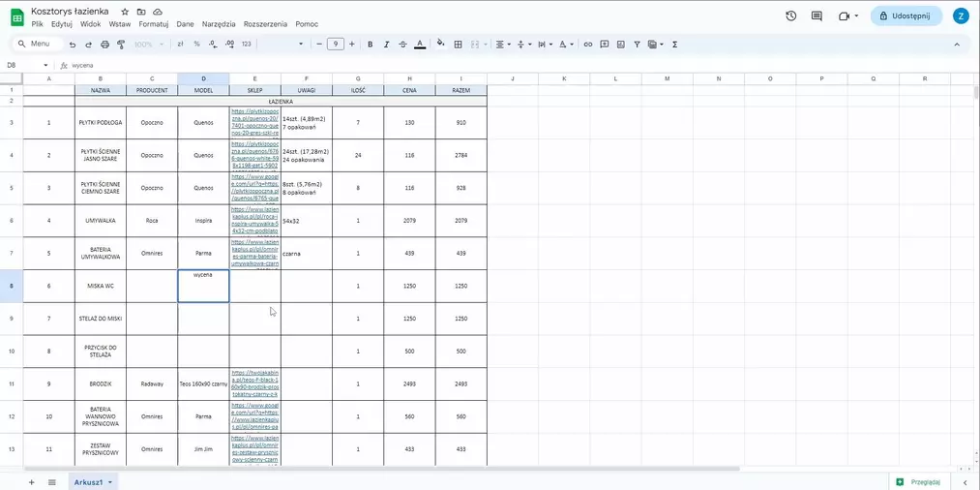Viewport: 980px width, 490px height.
Task: Start a Meet call camera icon
Action: pos(848,16)
